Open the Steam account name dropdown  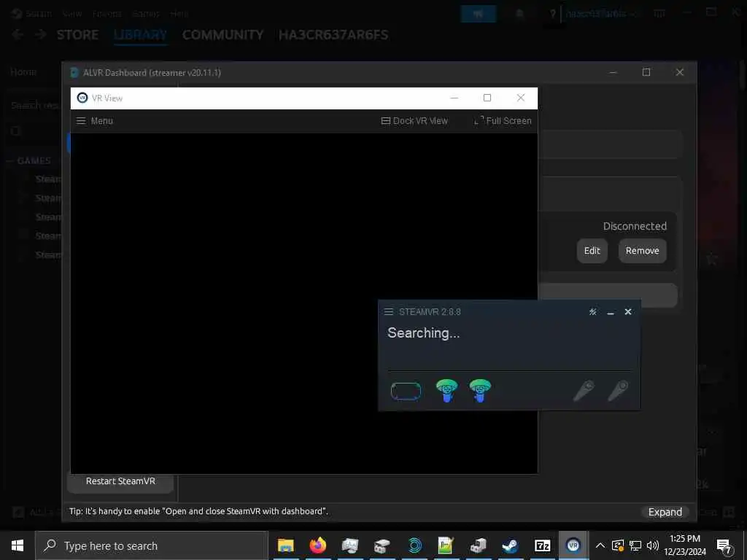point(600,14)
